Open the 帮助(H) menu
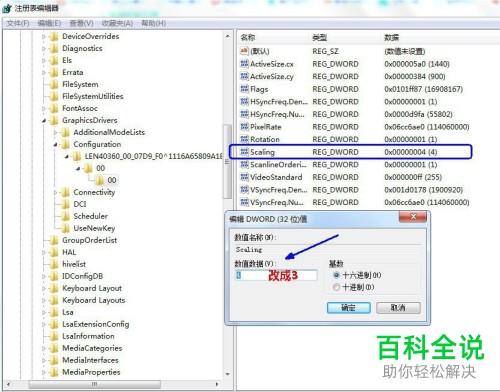500x392 pixels. [x=154, y=23]
